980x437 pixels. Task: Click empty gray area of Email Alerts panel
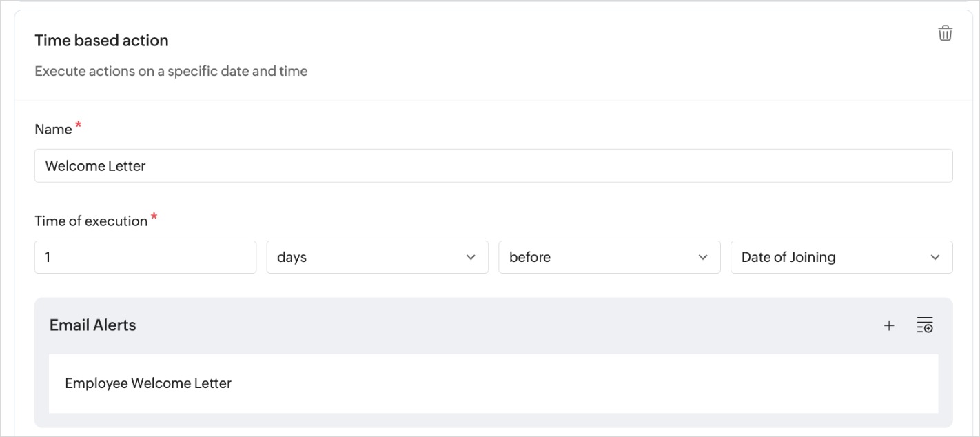point(482,325)
